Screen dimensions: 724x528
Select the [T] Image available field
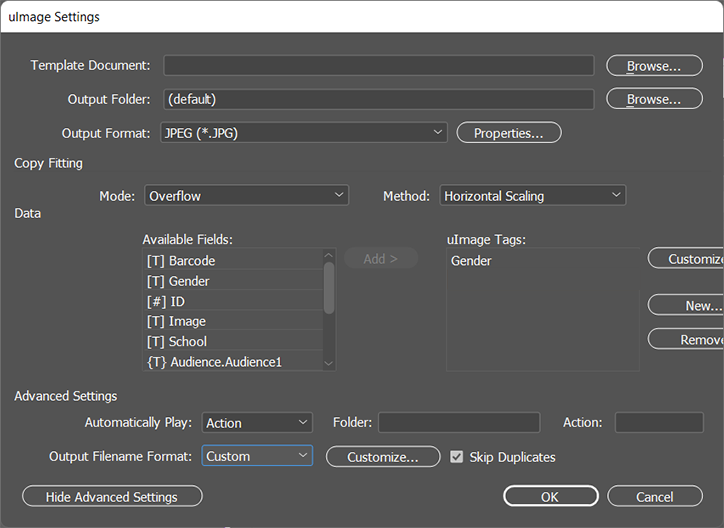point(234,321)
